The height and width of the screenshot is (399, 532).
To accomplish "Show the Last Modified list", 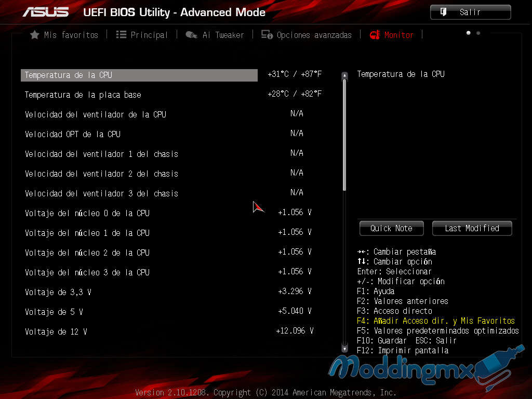I will click(x=472, y=229).
